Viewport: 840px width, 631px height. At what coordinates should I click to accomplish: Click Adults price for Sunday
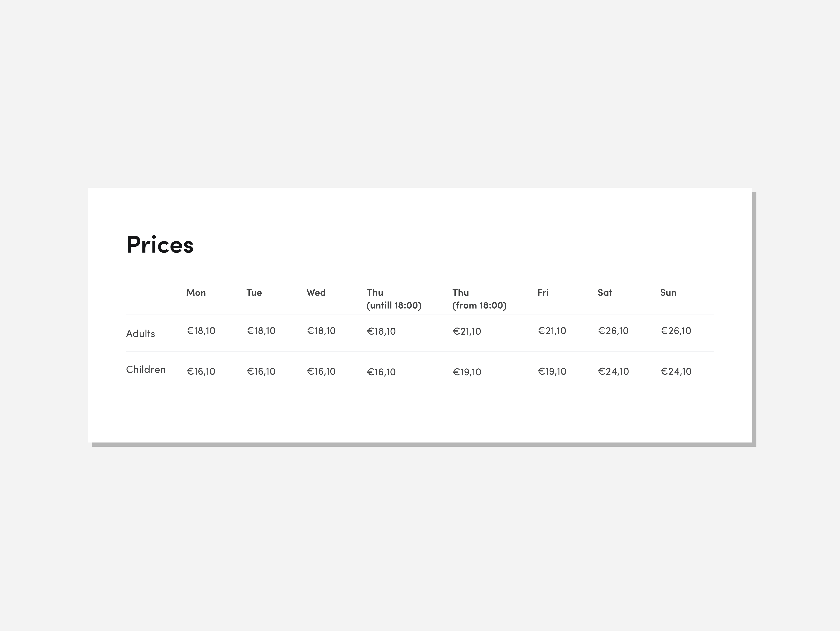click(676, 331)
